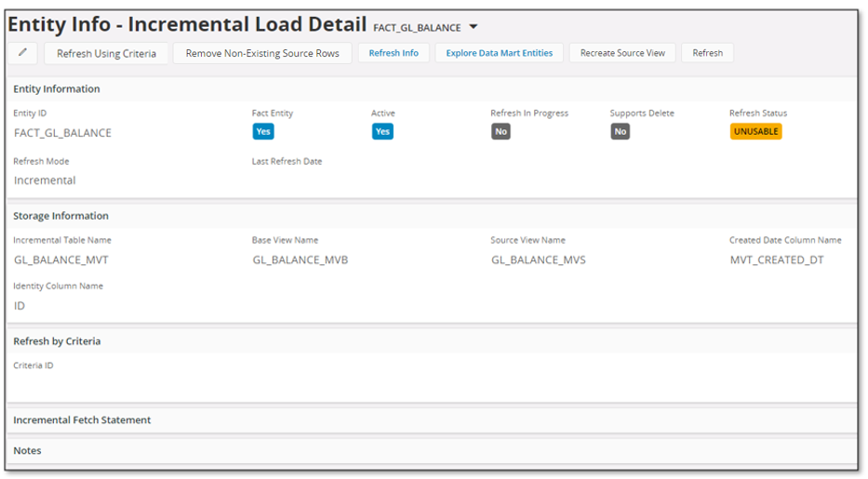Expand the Notes section
Image resolution: width=868 pixels, height=479 pixels.
(x=27, y=451)
